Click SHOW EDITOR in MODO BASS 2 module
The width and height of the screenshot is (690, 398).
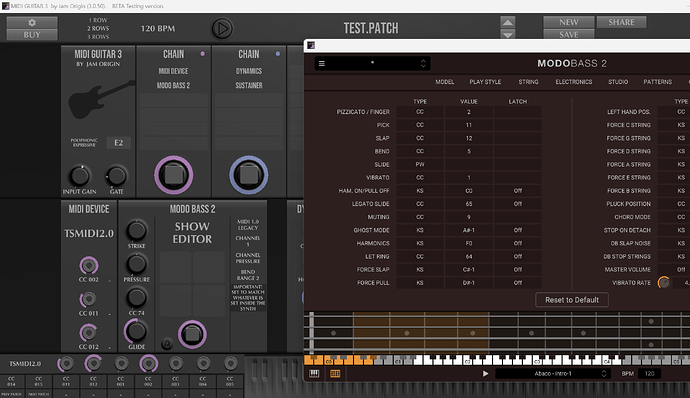[x=192, y=233]
